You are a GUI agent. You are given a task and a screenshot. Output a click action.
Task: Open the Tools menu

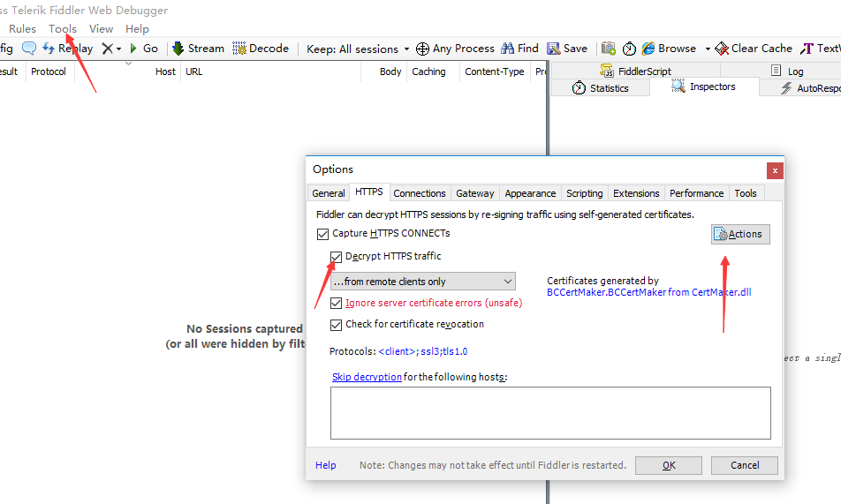(x=62, y=29)
